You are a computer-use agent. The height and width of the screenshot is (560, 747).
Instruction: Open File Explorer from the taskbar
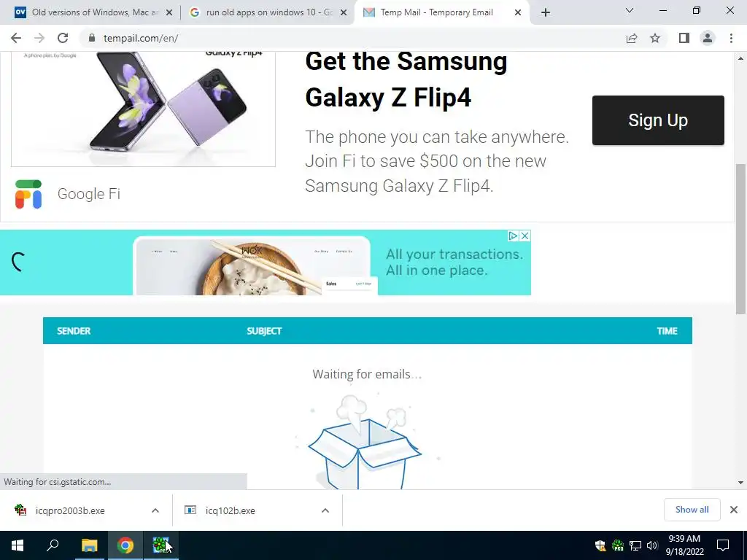89,545
